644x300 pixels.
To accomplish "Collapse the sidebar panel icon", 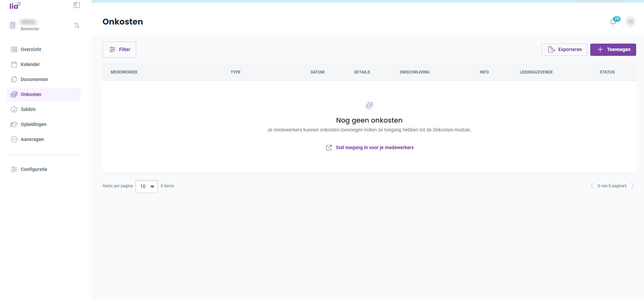I will tap(77, 5).
